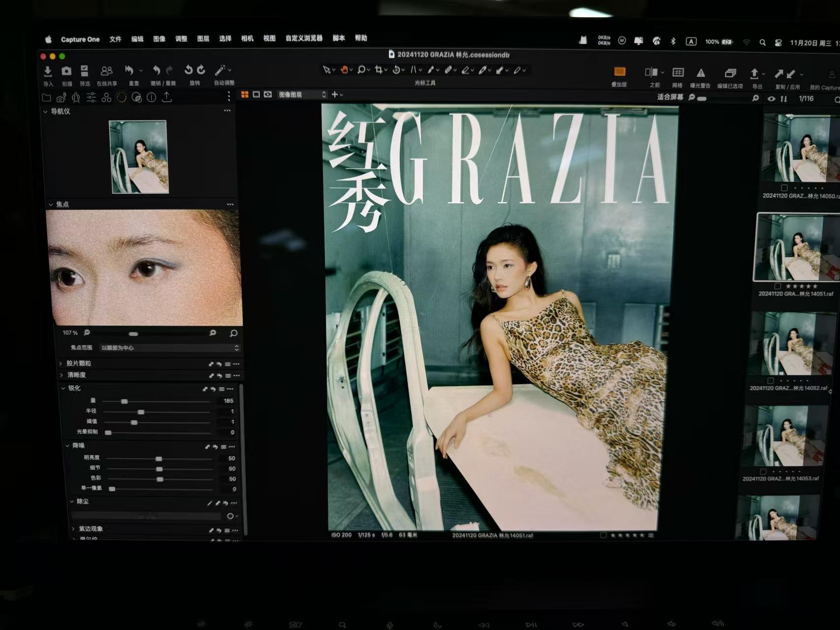This screenshot has height=630, width=840.
Task: Toggle the 曝光警告 exposure warning
Action: 701,73
